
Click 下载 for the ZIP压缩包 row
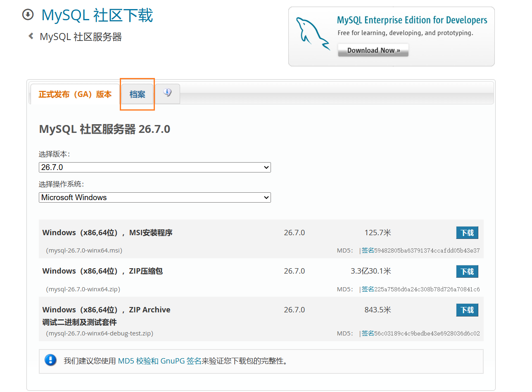467,272
